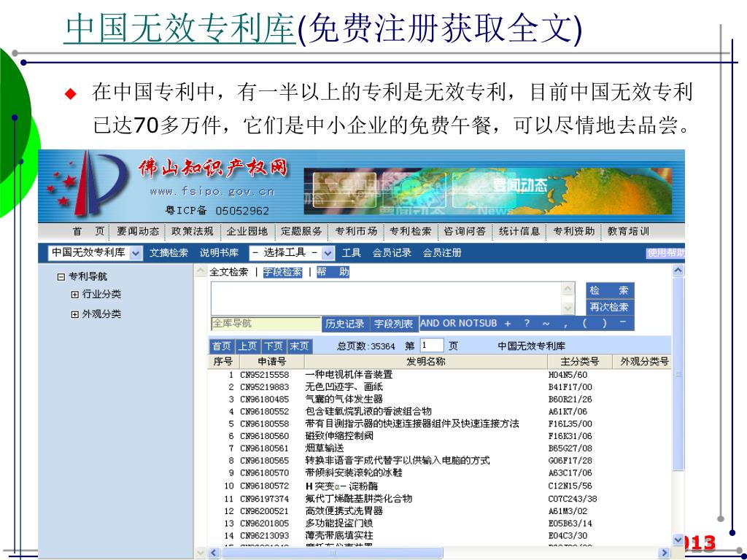Screen dimensions: 747x560
Task: Click the 发明名称 column header
Action: (425, 362)
